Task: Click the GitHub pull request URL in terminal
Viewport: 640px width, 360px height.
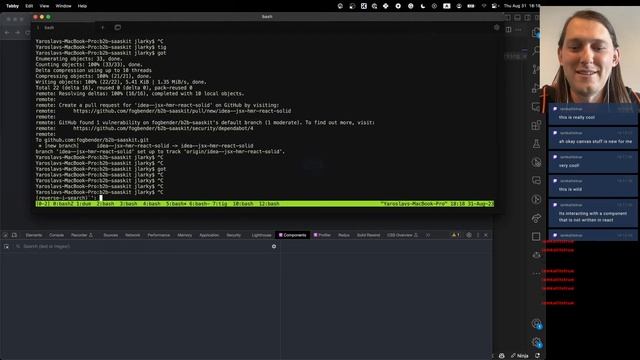Action: (182, 111)
